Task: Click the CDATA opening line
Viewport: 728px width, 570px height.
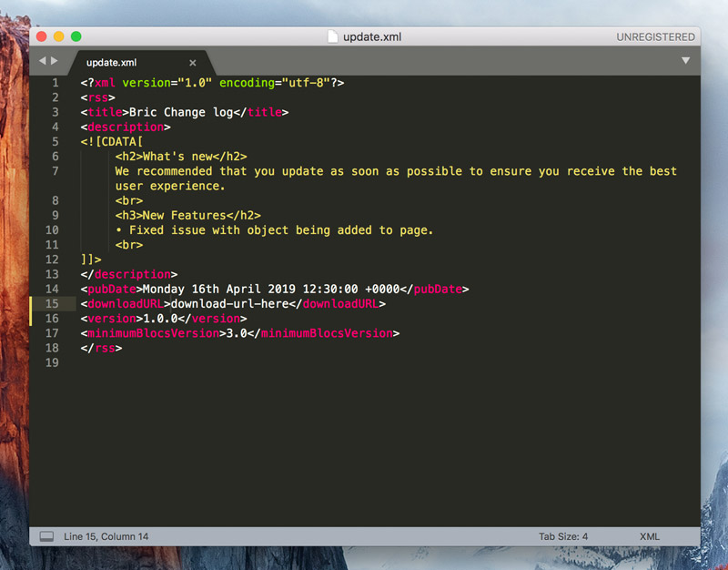Action: pos(111,142)
